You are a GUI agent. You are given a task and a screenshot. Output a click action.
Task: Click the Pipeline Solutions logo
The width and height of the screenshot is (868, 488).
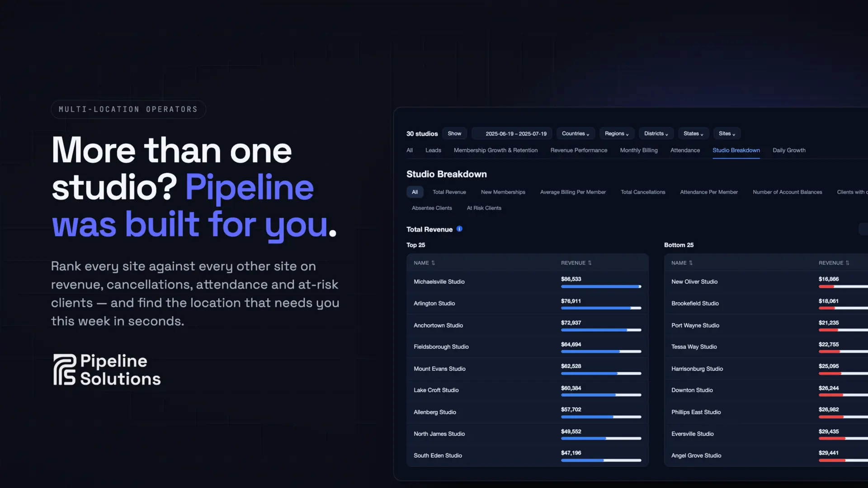click(107, 370)
